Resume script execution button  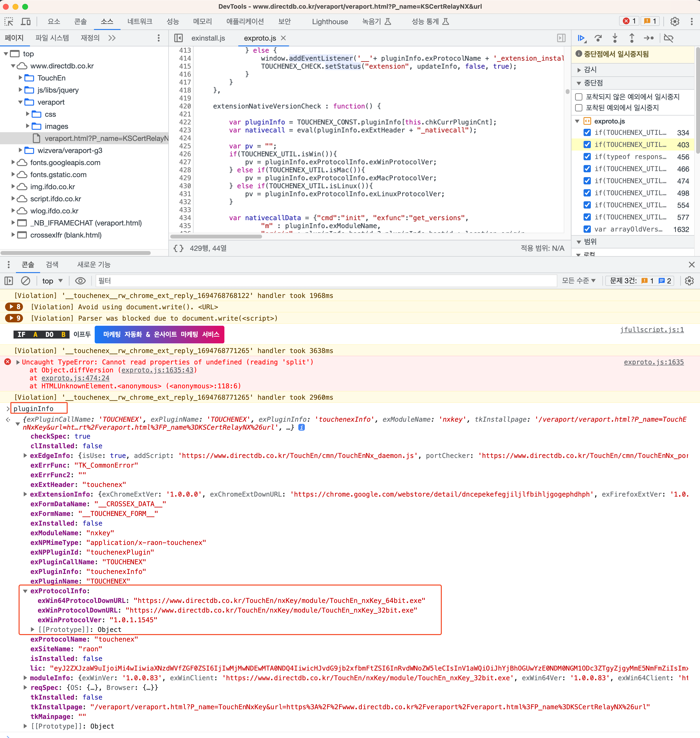click(x=581, y=38)
